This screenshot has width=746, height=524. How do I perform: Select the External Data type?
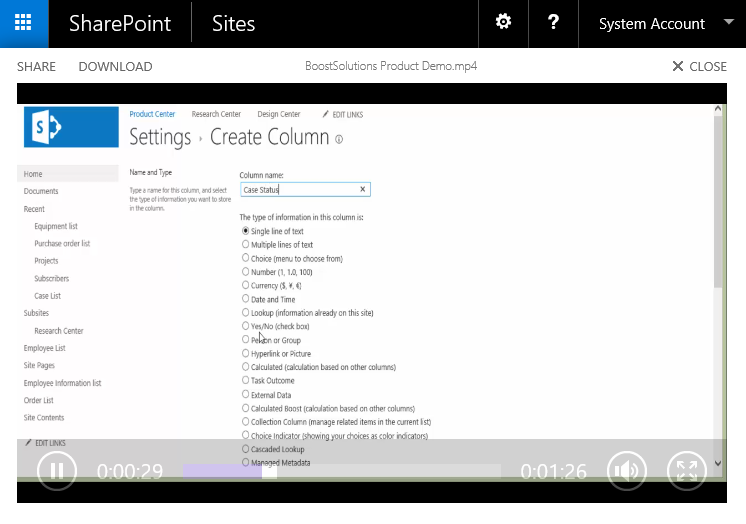tap(245, 395)
